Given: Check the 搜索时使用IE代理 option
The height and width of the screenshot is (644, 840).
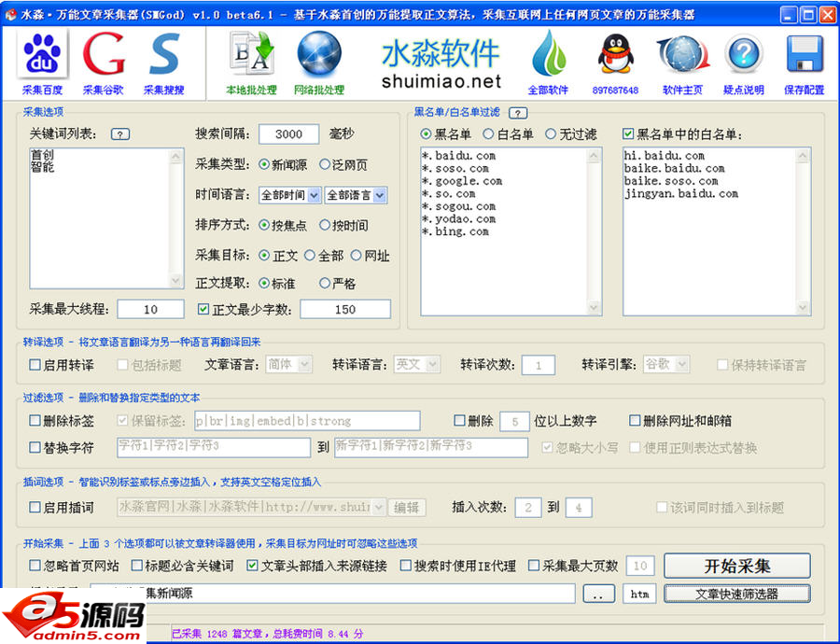Looking at the screenshot, I should point(406,566).
